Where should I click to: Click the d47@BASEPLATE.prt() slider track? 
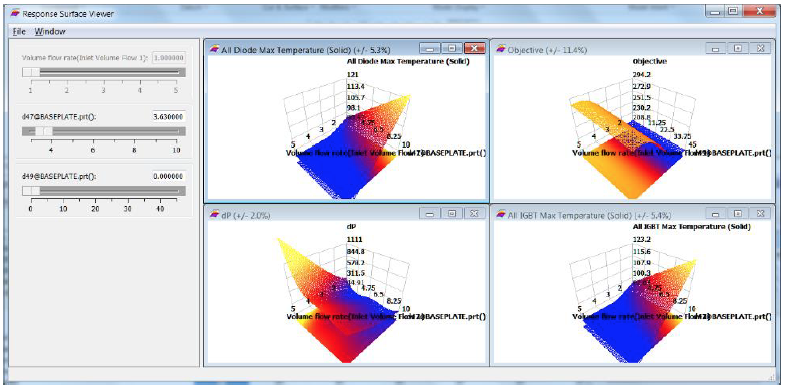coord(104,131)
